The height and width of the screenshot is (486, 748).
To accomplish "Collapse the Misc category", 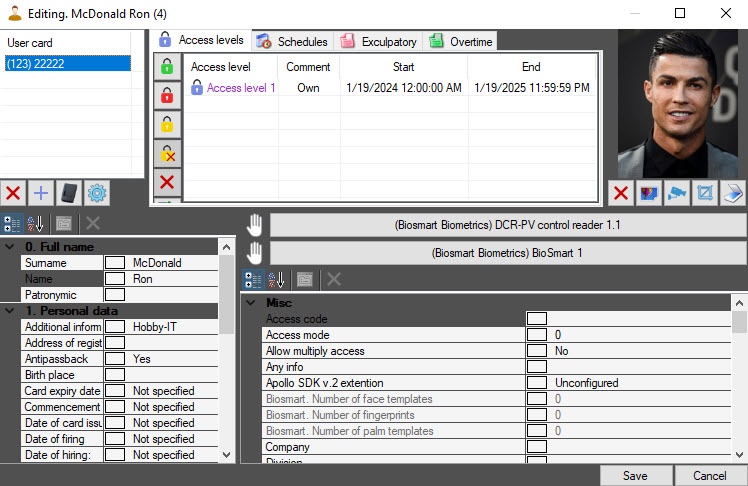I will (250, 302).
